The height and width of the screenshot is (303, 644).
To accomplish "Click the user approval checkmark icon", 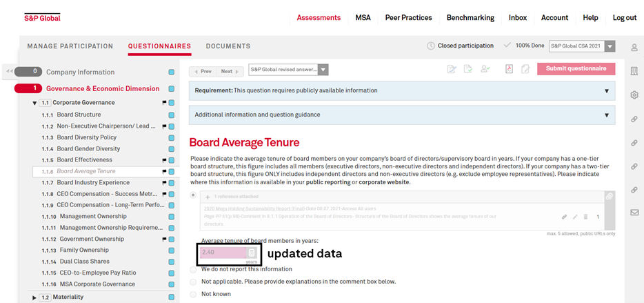I will [x=485, y=69].
